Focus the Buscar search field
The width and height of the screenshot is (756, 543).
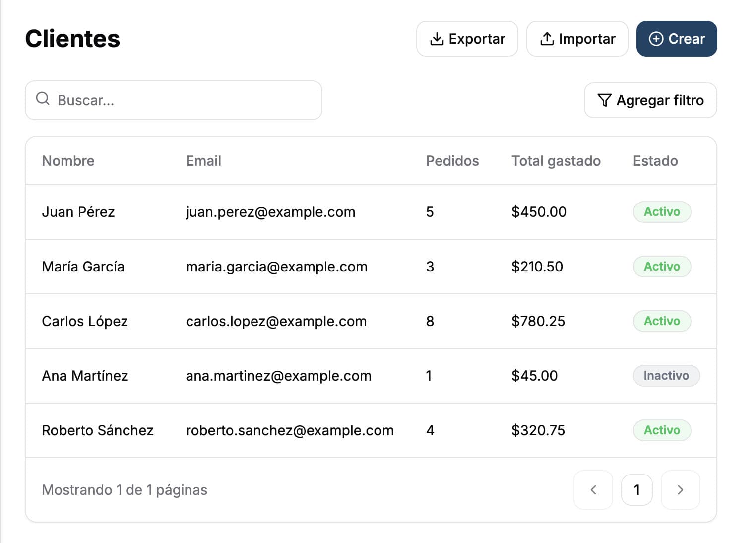(x=184, y=100)
